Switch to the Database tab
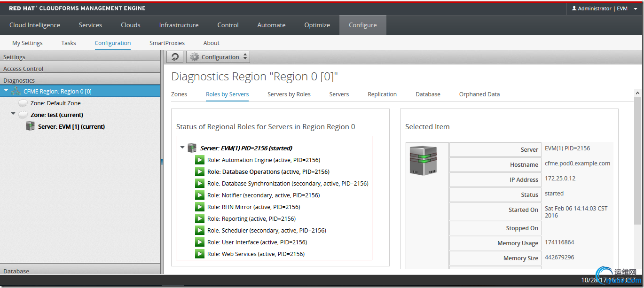This screenshot has height=288, width=644. (428, 94)
